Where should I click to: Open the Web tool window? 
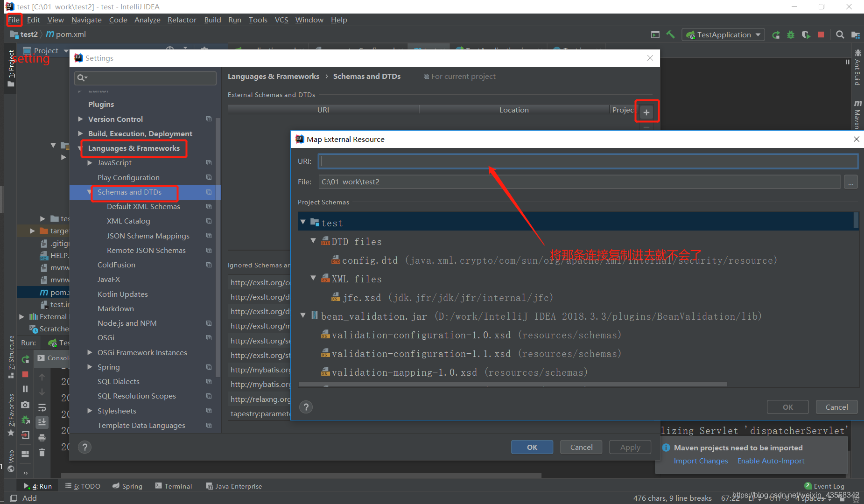(x=11, y=461)
